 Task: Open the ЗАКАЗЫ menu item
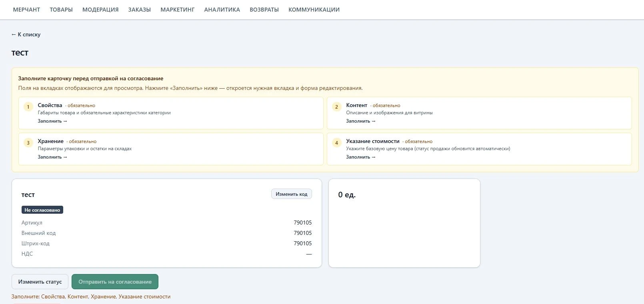click(x=140, y=10)
